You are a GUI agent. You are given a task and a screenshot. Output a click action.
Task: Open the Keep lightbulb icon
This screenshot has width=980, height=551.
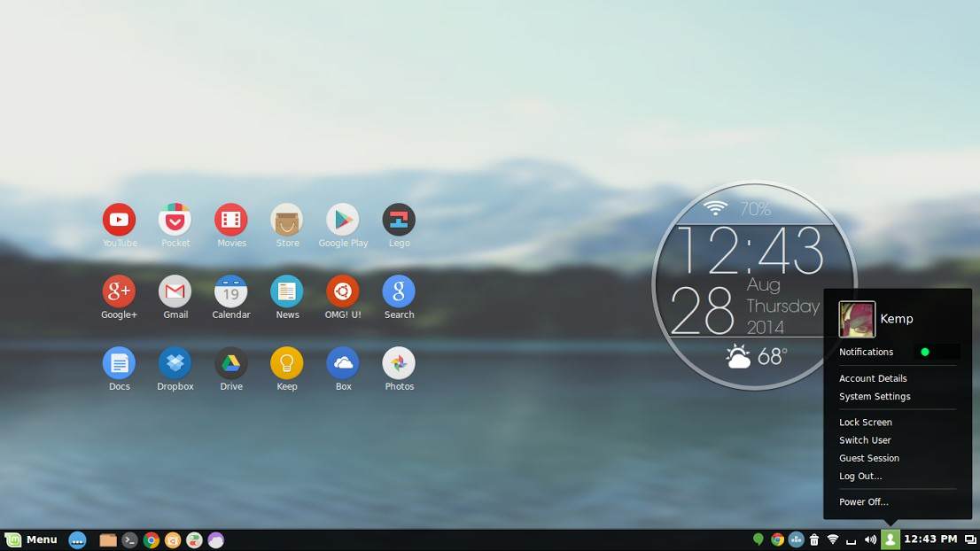[286, 363]
